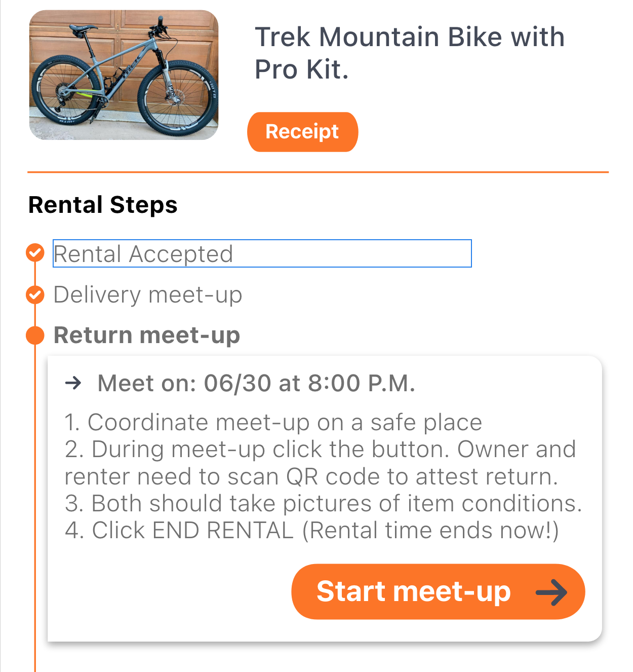
Task: Click the Click END RENTAL instruction line
Action: click(312, 531)
